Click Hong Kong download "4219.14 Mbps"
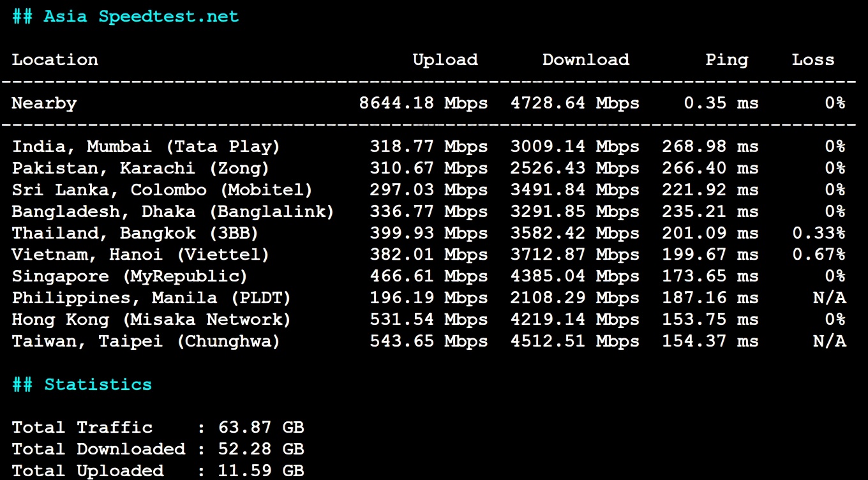 (x=575, y=320)
